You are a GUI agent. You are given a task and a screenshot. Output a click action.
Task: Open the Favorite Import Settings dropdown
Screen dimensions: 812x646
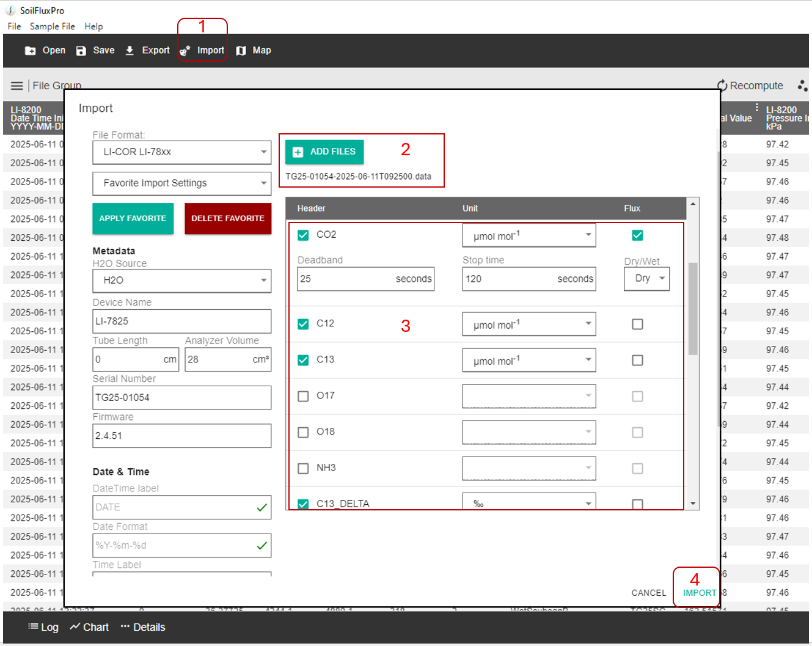[x=181, y=183]
